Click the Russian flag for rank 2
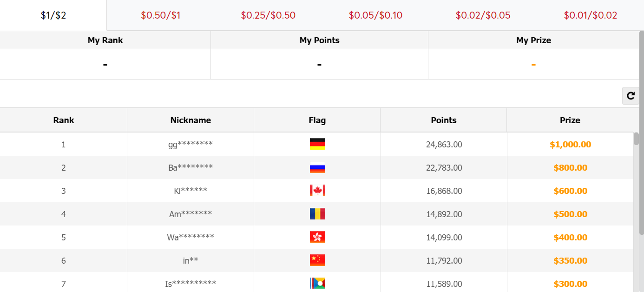The width and height of the screenshot is (644, 292). (317, 167)
